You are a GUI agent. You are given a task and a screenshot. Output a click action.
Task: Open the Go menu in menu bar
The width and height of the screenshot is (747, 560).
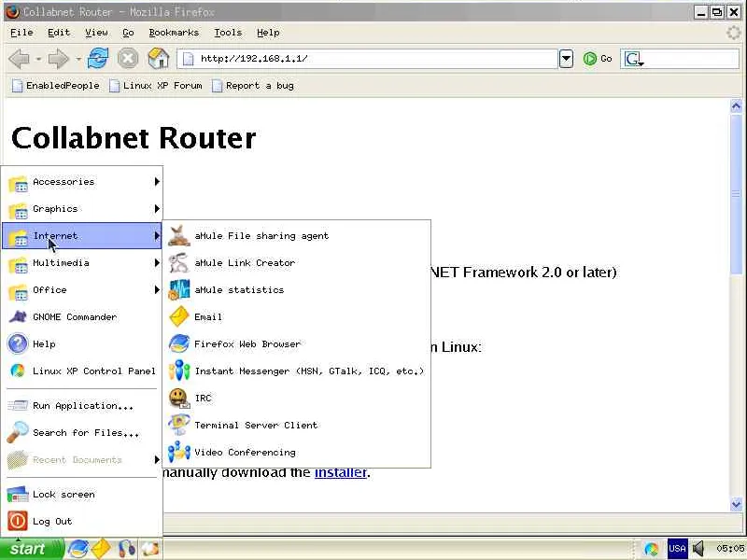128,33
